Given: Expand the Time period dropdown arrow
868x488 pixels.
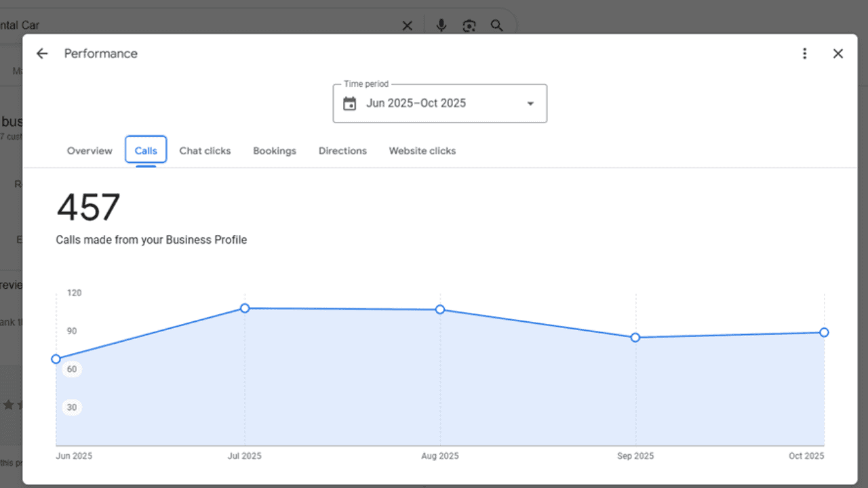Looking at the screenshot, I should (530, 103).
